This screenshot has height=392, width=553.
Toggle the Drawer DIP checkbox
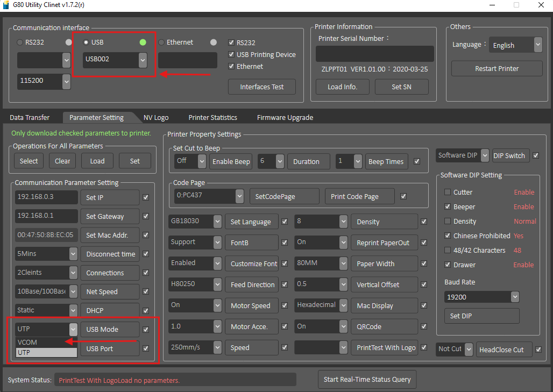(x=448, y=265)
